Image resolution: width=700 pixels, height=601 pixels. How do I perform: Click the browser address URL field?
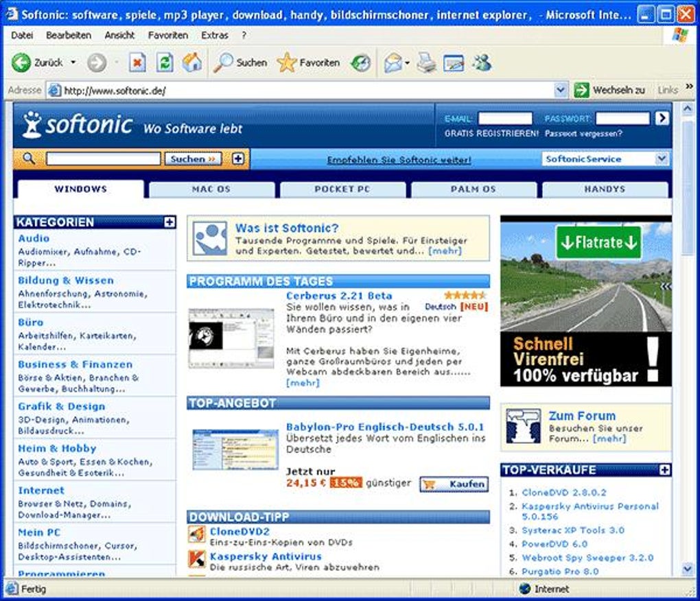point(308,91)
